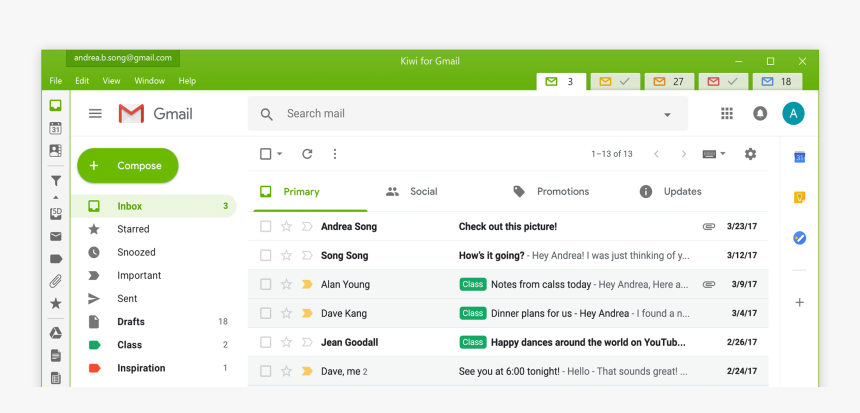Star the Andrea Song email

[x=286, y=227]
